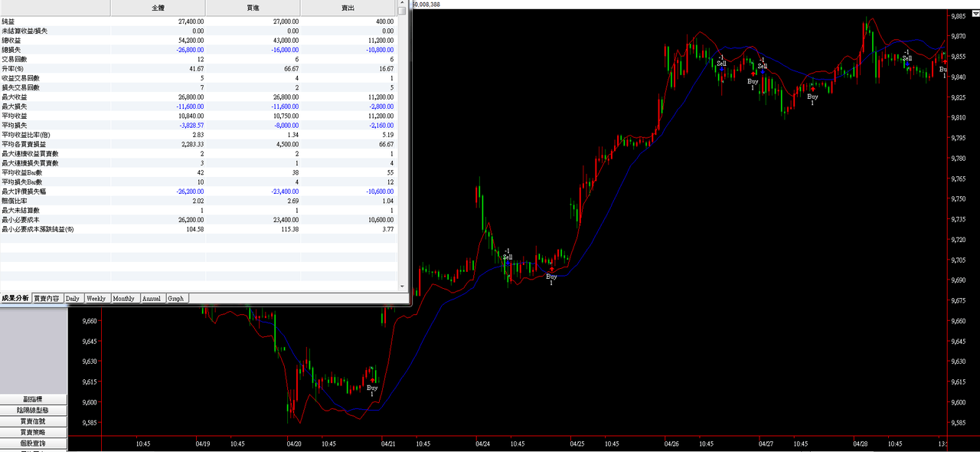The height and width of the screenshot is (452, 980).
Task: Click the Buy signal marker before 04/25
Action: pos(551,277)
